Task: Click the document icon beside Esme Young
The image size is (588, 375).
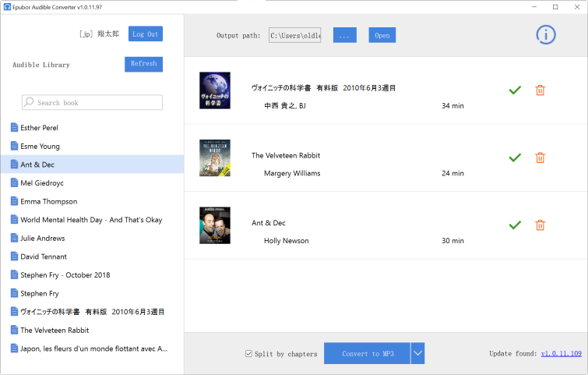Action: click(x=14, y=146)
